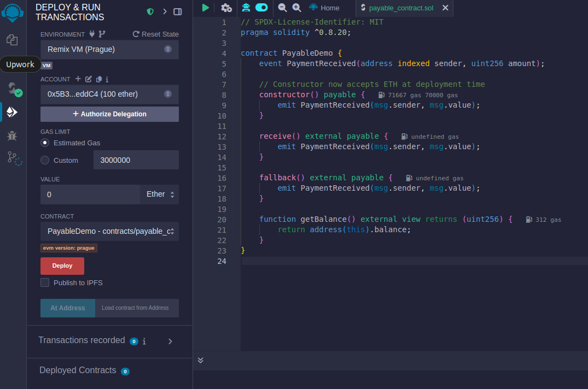Viewport: 588px width, 389px height.
Task: Toggle the side panel layout icon
Action: (x=178, y=11)
